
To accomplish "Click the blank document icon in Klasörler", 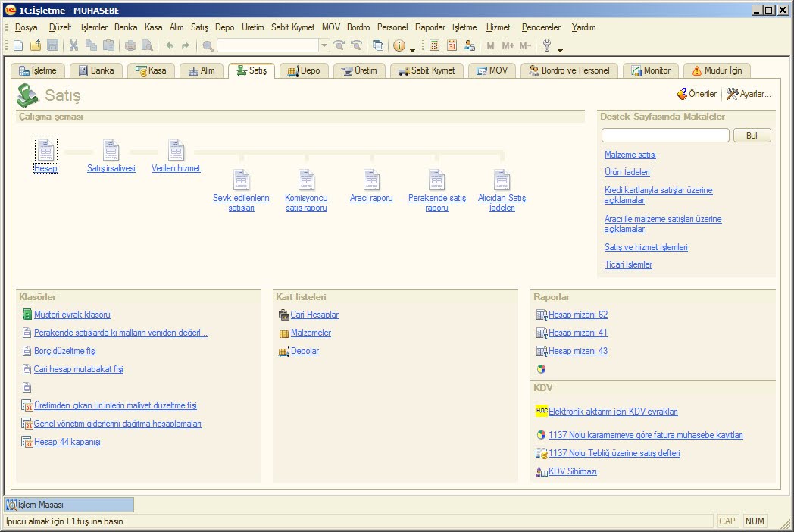I will [x=27, y=387].
